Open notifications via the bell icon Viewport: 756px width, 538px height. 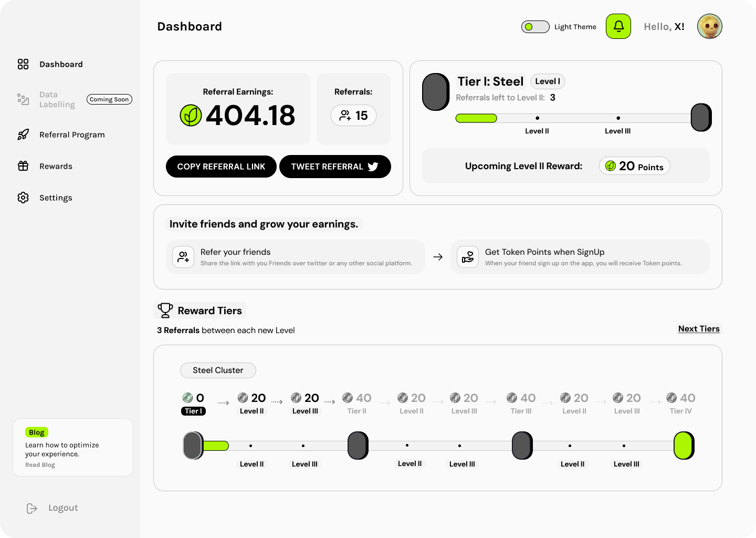click(618, 26)
